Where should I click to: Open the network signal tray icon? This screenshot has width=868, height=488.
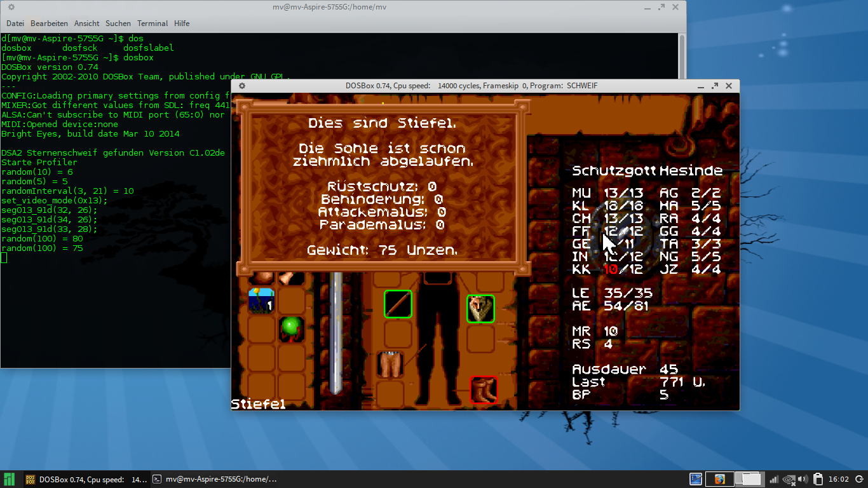click(x=774, y=479)
